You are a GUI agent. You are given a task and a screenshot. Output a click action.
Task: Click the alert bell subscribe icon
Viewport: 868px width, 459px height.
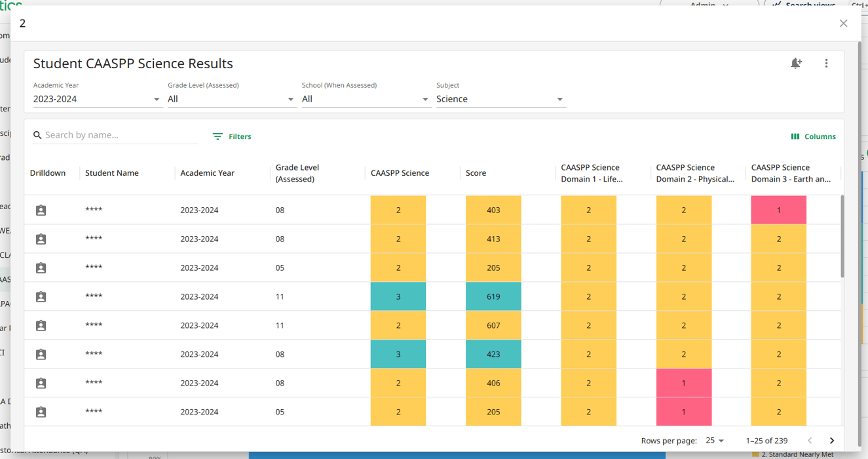coord(796,64)
